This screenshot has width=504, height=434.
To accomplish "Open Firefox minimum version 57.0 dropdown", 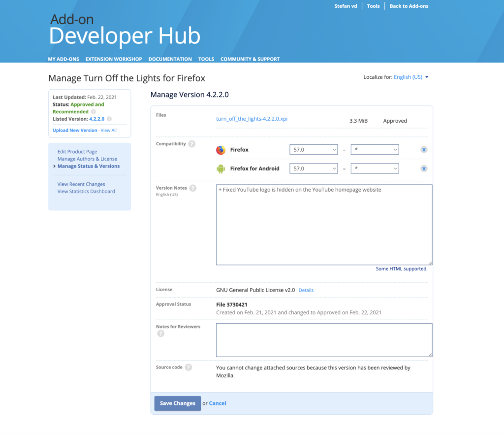I will point(314,150).
